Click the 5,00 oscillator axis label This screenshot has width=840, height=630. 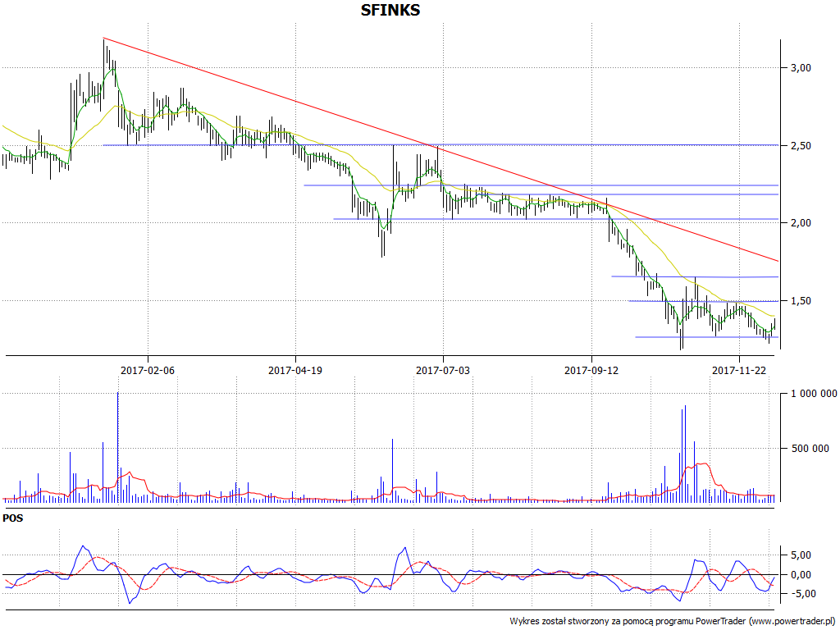(x=801, y=555)
